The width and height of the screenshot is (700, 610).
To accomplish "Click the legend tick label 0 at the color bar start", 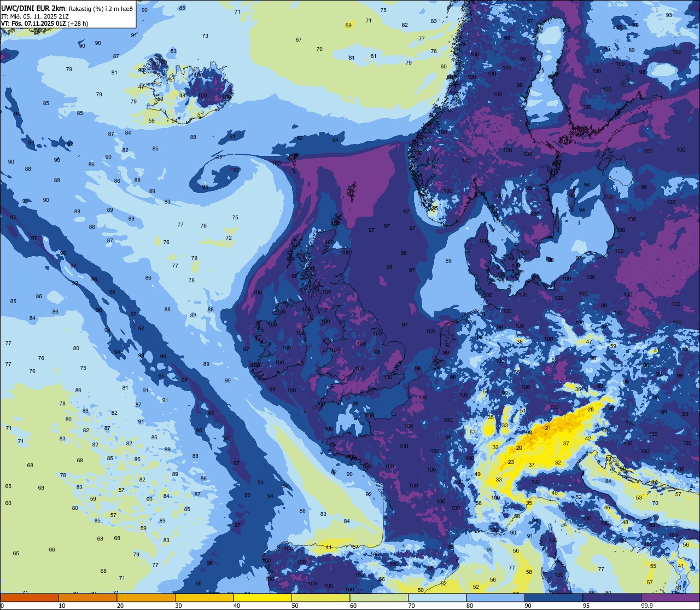I will point(2,606).
